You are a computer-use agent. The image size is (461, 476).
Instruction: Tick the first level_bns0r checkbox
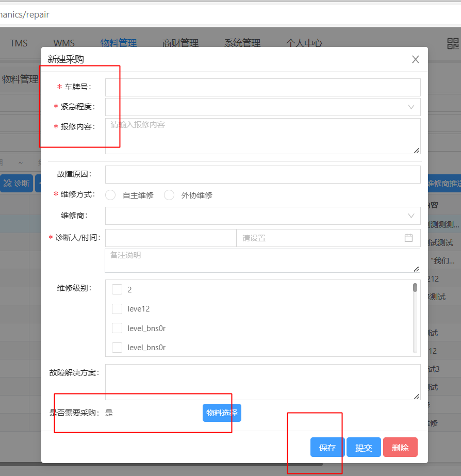click(117, 328)
